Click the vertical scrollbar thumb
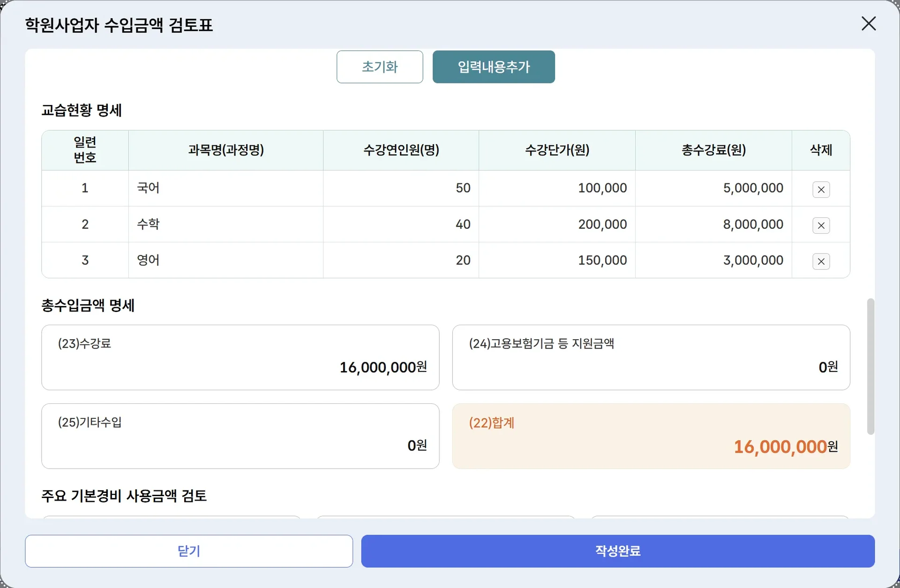The image size is (900, 588). pos(870,366)
